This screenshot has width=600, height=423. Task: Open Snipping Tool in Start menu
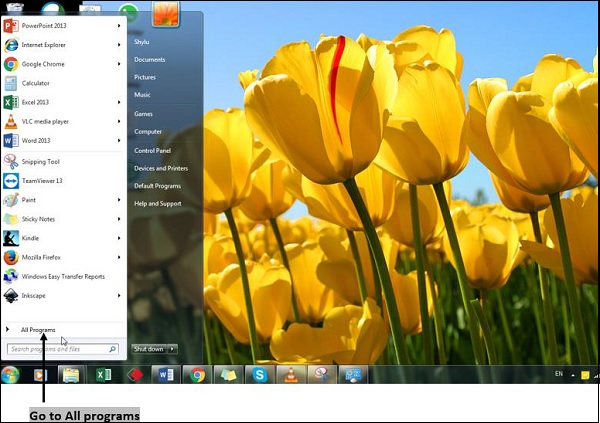[x=40, y=160]
